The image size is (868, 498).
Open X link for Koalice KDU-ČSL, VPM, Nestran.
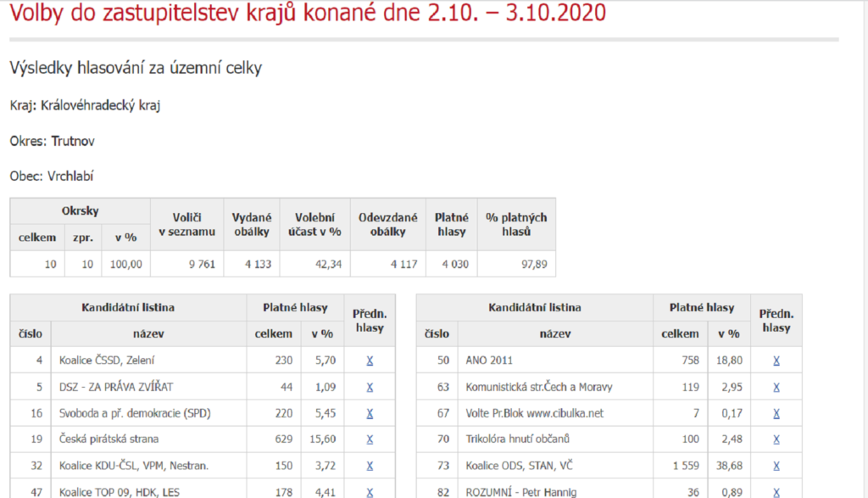pos(370,466)
